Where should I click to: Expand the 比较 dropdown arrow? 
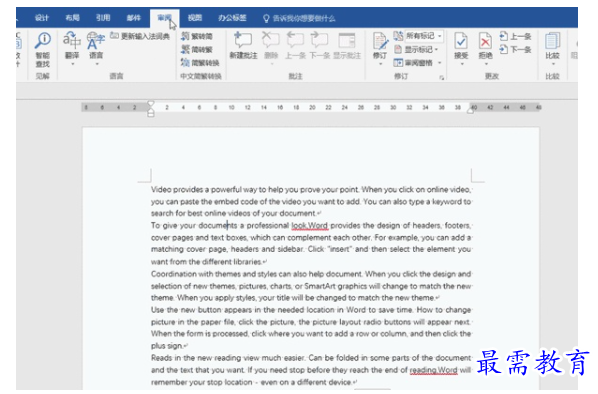point(553,64)
